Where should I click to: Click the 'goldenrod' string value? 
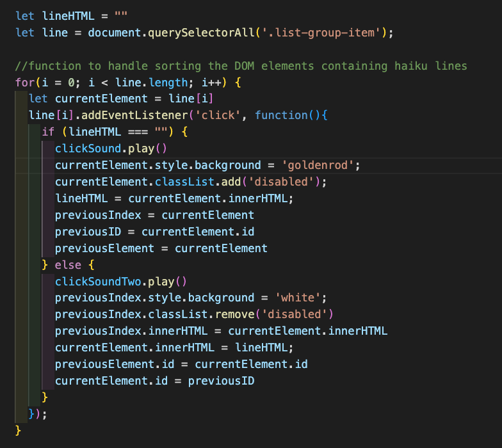[318, 165]
